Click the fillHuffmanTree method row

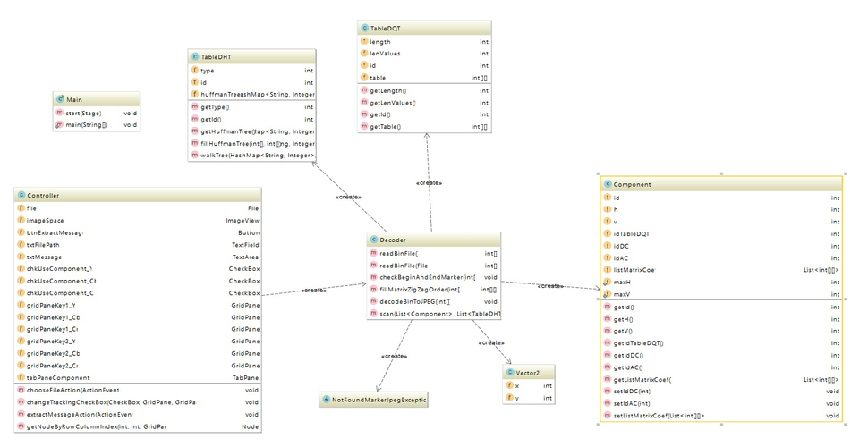pyautogui.click(x=251, y=143)
